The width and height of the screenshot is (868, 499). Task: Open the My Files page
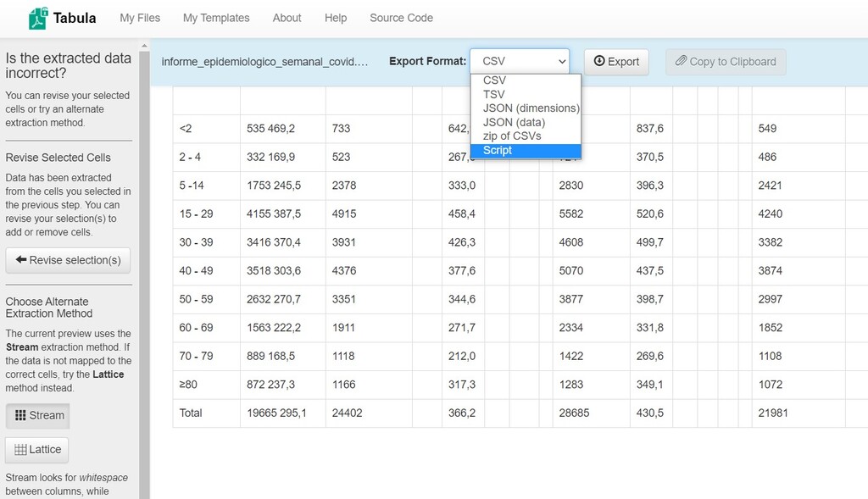point(139,17)
